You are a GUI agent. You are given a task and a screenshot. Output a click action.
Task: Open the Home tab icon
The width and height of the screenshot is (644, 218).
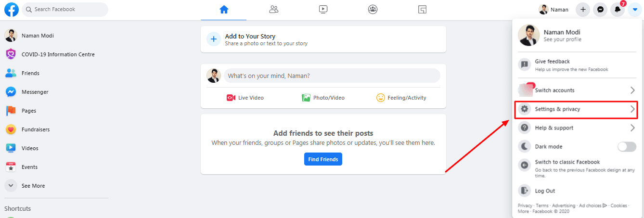click(223, 9)
